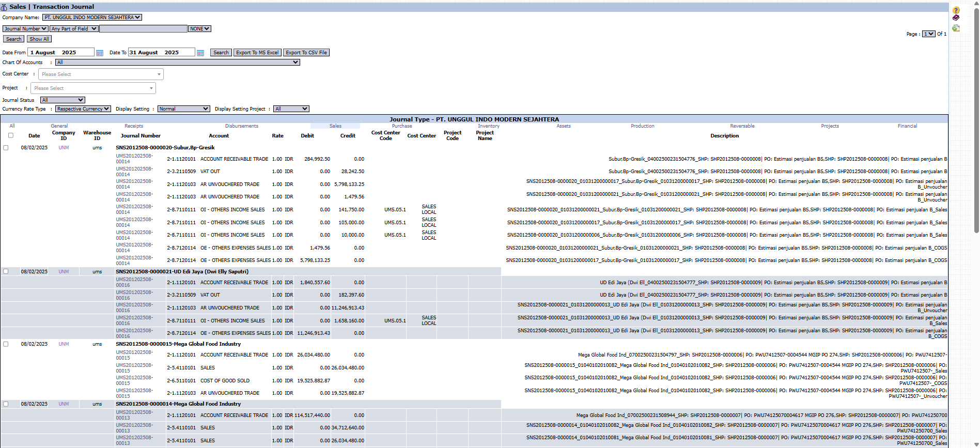Click journal title SNS2012508-0000015-Mega Global Food Industry

178,344
